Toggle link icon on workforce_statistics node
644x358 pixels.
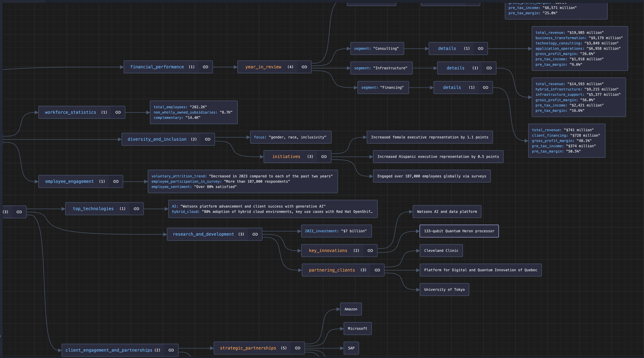pyautogui.click(x=118, y=112)
